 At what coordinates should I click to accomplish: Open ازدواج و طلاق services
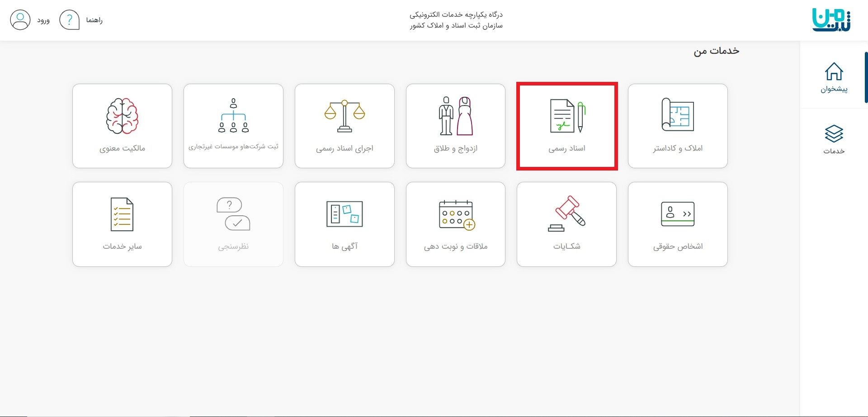point(455,126)
